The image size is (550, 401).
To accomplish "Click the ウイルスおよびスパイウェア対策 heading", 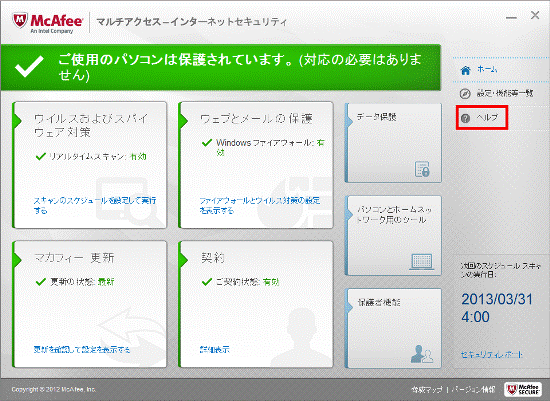I will [91, 125].
